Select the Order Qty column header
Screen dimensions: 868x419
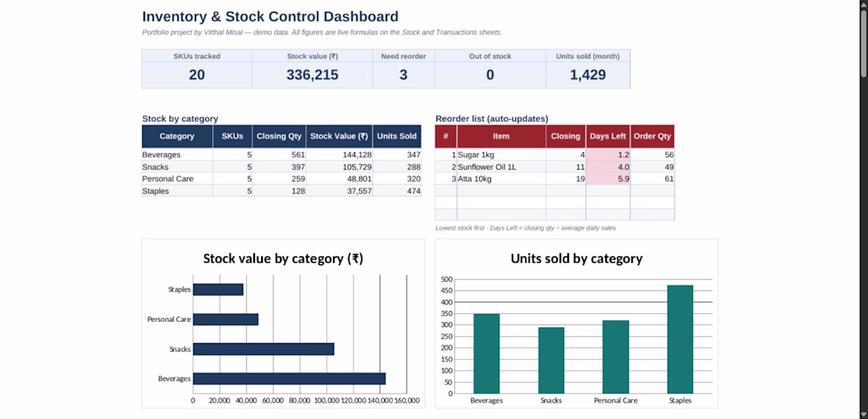pos(652,137)
